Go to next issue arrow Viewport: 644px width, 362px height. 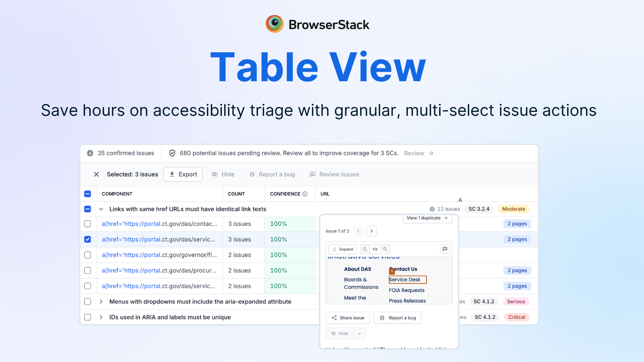(x=372, y=231)
